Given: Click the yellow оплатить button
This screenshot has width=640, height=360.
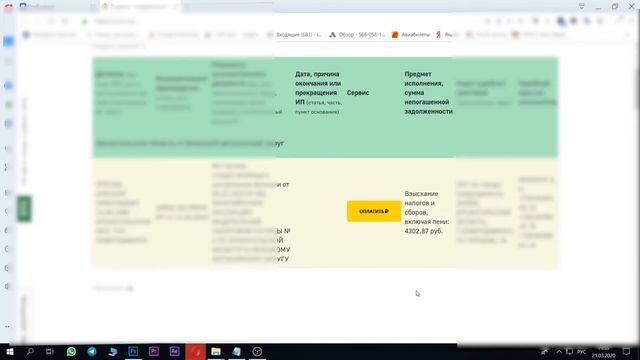Looking at the screenshot, I should click(374, 211).
